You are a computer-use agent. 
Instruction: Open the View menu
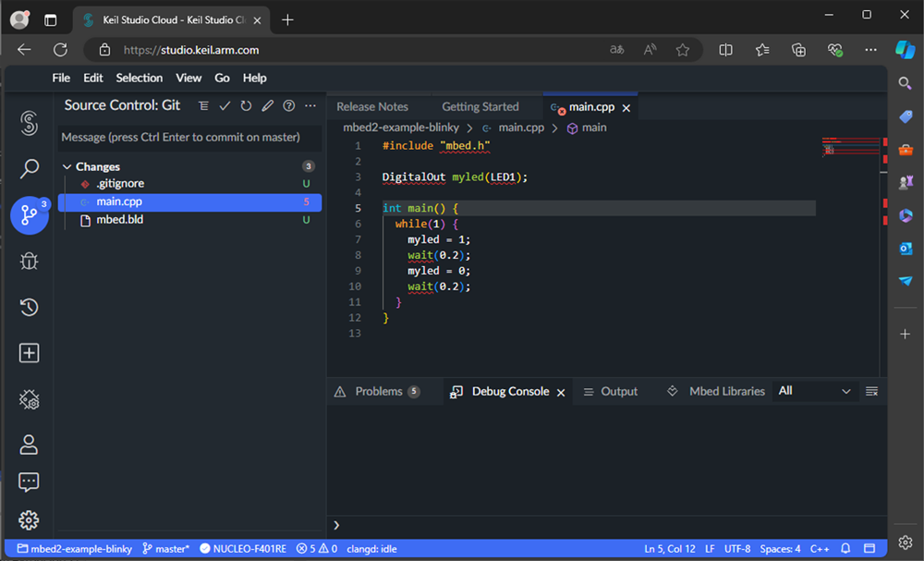188,78
